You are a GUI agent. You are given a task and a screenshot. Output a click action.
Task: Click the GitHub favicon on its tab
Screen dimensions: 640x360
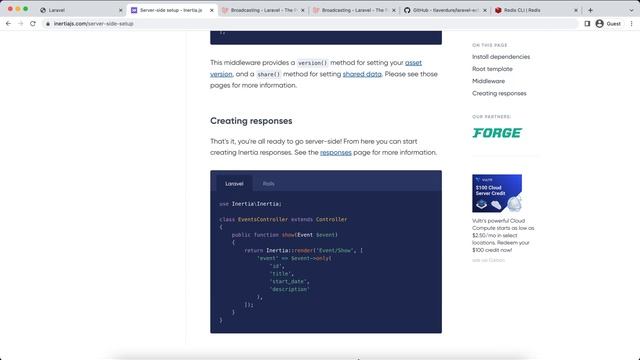point(407,10)
